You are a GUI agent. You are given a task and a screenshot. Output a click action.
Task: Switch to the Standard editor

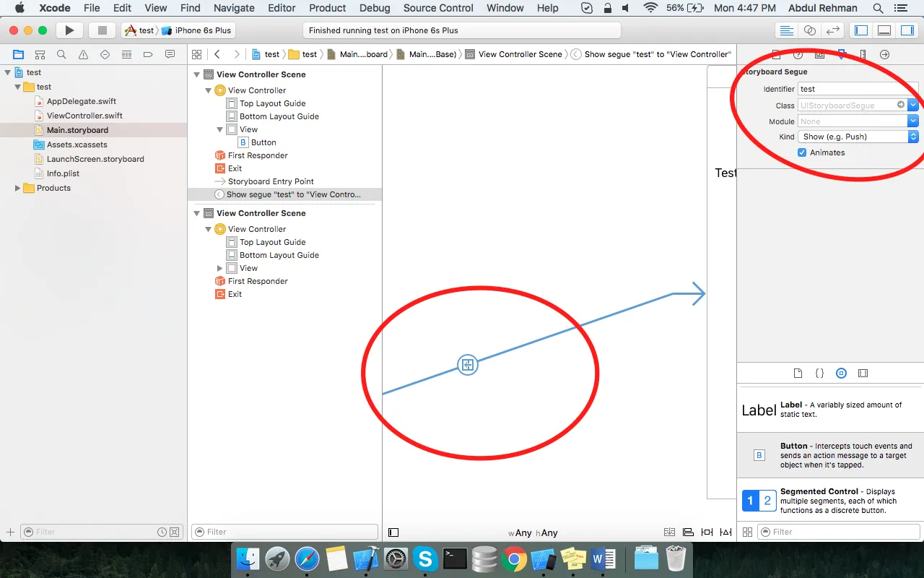[787, 30]
